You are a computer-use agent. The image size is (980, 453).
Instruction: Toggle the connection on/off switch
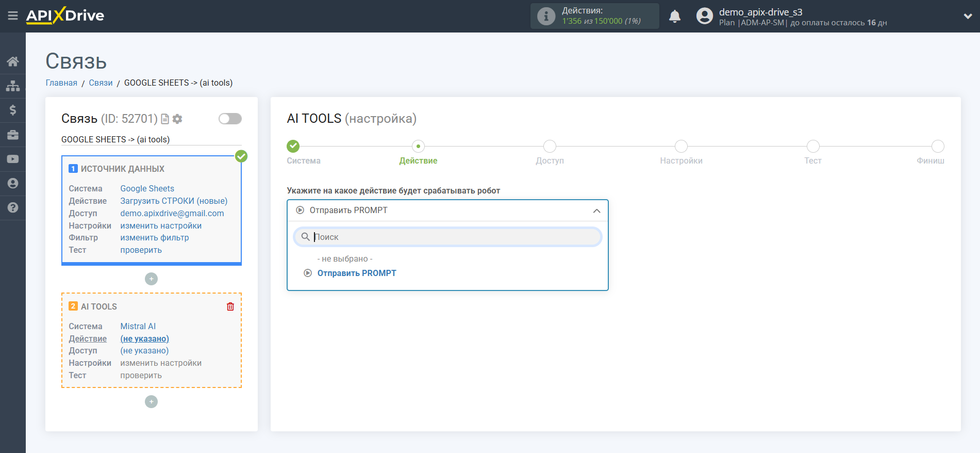(x=230, y=119)
